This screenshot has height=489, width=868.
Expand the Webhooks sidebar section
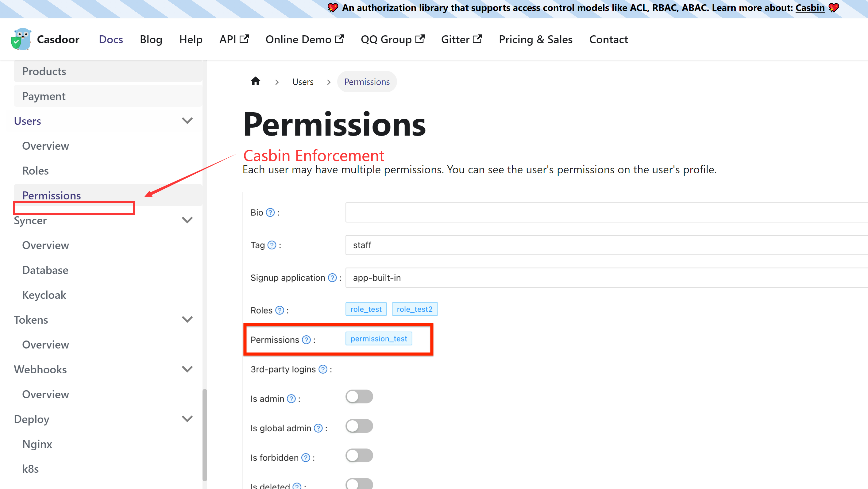tap(187, 369)
